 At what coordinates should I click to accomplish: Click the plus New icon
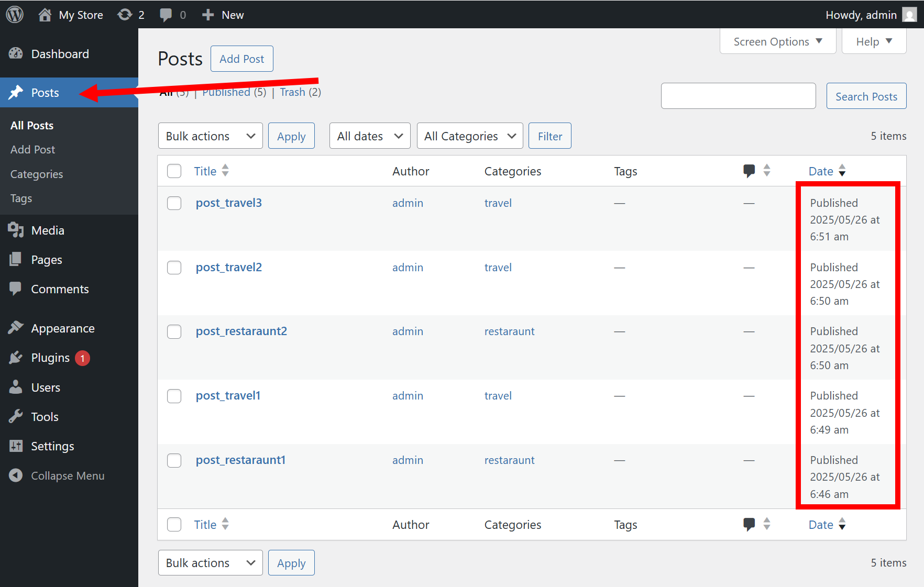[x=208, y=15]
